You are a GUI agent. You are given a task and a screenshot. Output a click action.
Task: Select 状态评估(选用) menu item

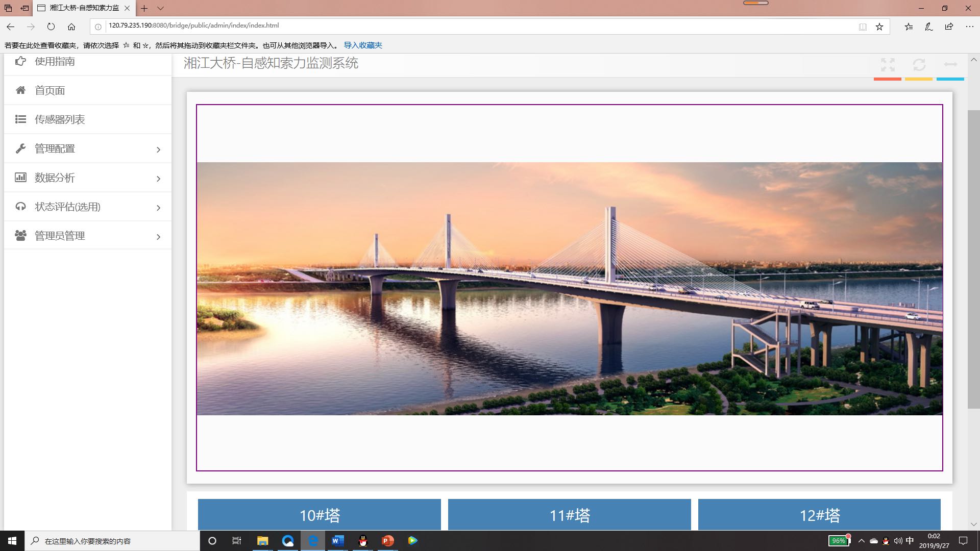click(x=88, y=207)
